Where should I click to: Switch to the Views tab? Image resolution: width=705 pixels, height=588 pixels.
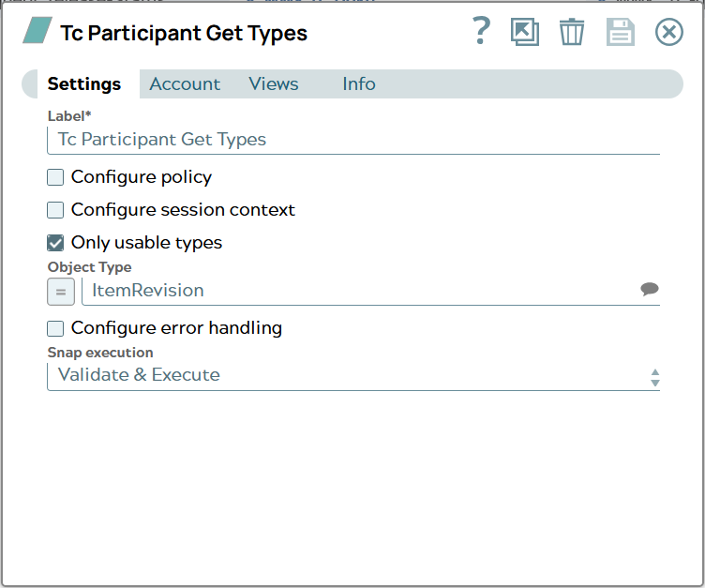(x=274, y=84)
